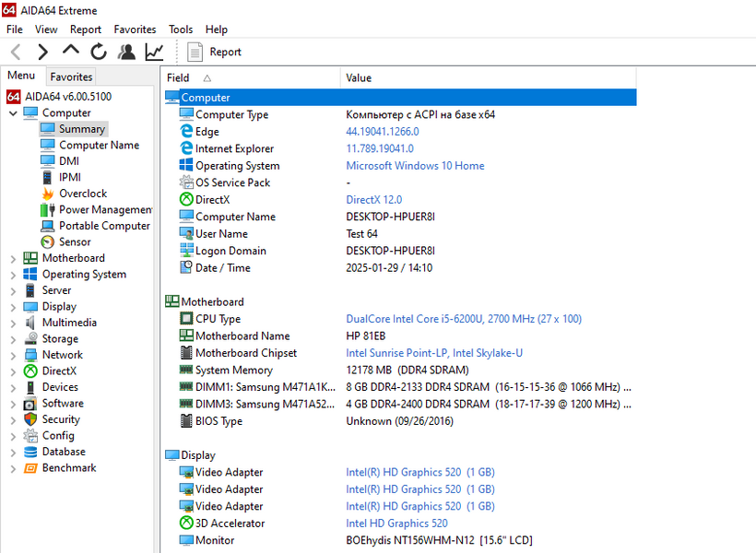Viewport: 756px width, 553px height.
Task: Expand the Storage tree node
Action: pyautogui.click(x=13, y=339)
